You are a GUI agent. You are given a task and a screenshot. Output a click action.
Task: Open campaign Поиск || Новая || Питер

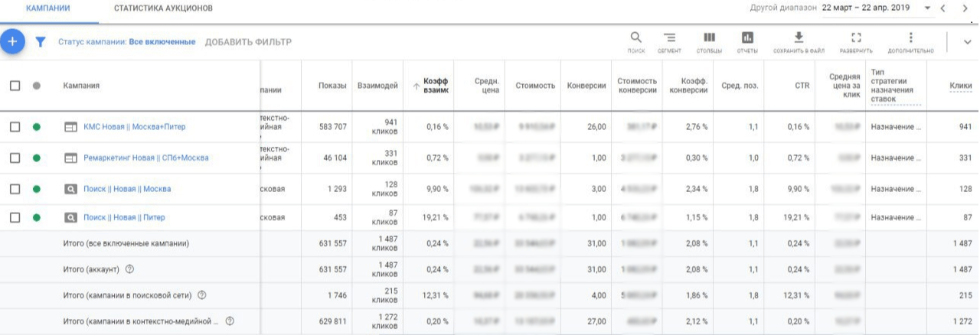(125, 218)
